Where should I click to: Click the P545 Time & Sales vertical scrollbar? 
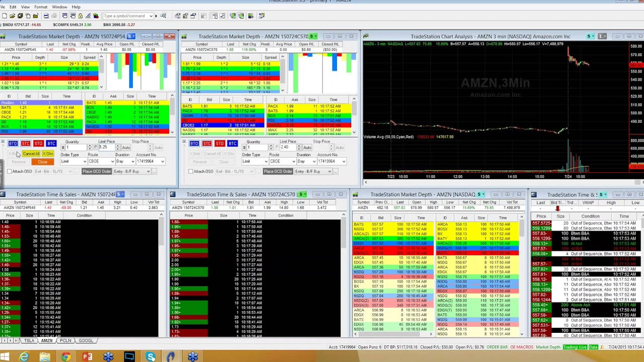pyautogui.click(x=162, y=274)
